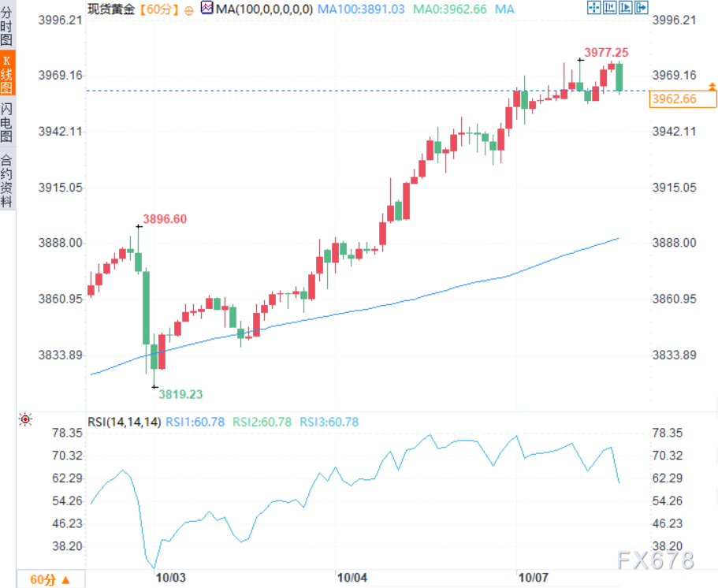718x588 pixels.
Task: Click the play-forward chart control icon
Action: pos(627,9)
